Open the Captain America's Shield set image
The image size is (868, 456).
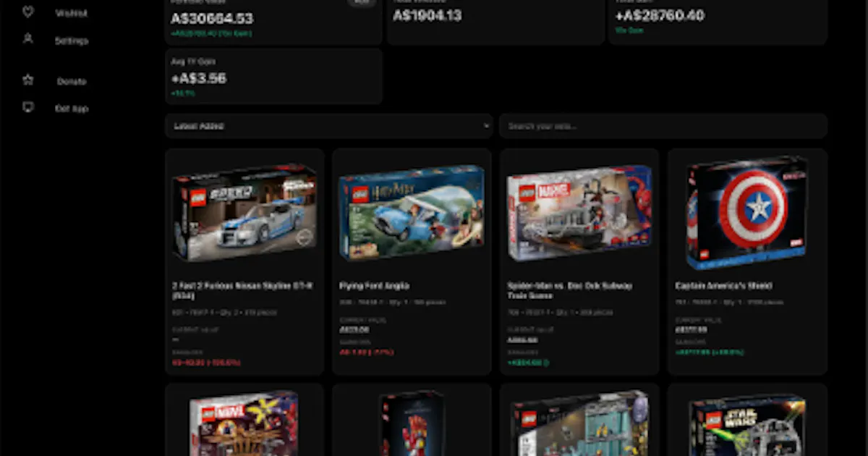pos(747,212)
